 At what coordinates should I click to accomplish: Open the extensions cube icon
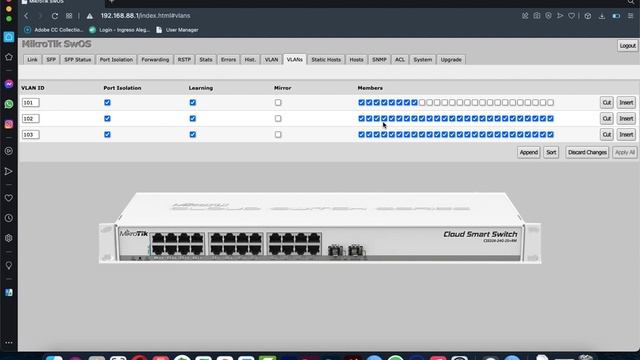pos(588,16)
